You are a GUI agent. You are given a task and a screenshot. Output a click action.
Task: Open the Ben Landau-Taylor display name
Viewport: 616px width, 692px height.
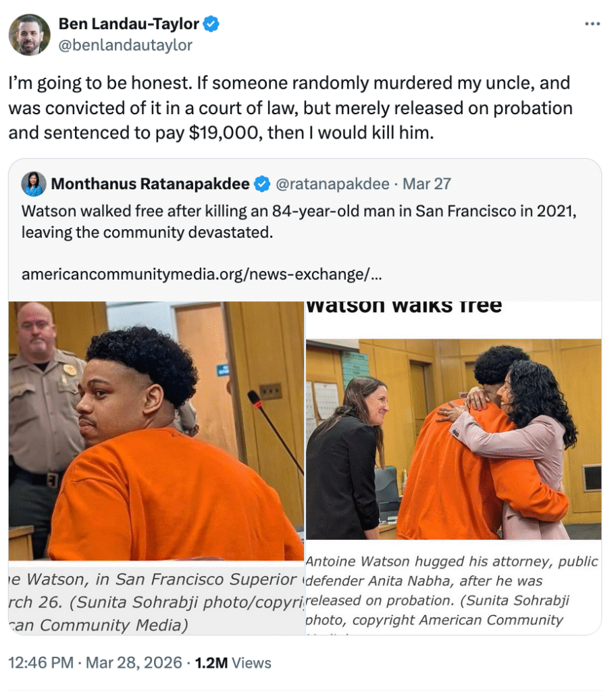tap(129, 24)
